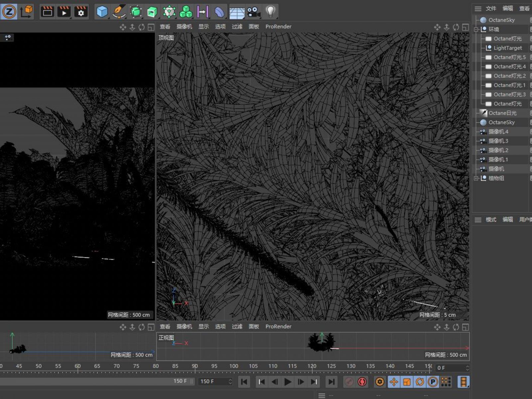The width and height of the screenshot is (532, 399).
Task: Click the green stacked-cubes Array icon
Action: [186, 12]
